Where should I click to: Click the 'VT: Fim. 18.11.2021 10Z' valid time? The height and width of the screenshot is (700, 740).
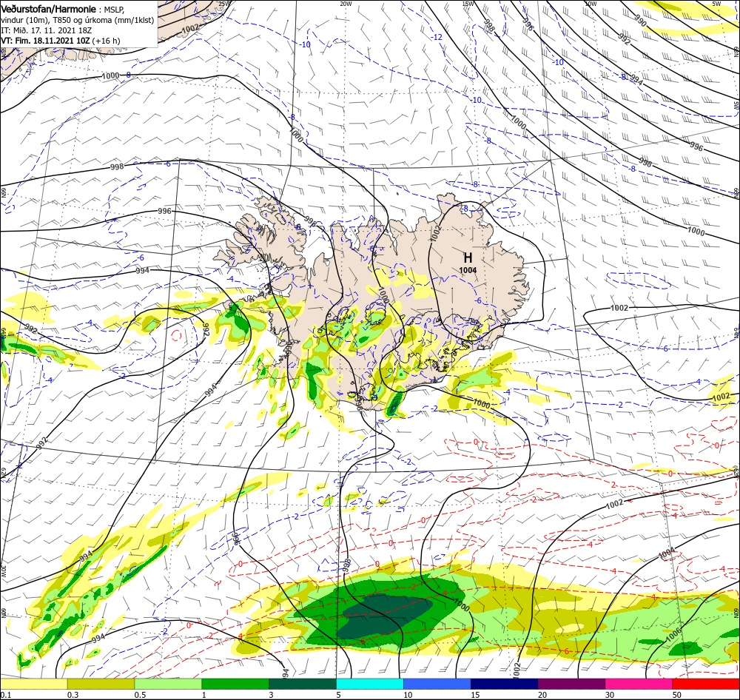(x=45, y=41)
